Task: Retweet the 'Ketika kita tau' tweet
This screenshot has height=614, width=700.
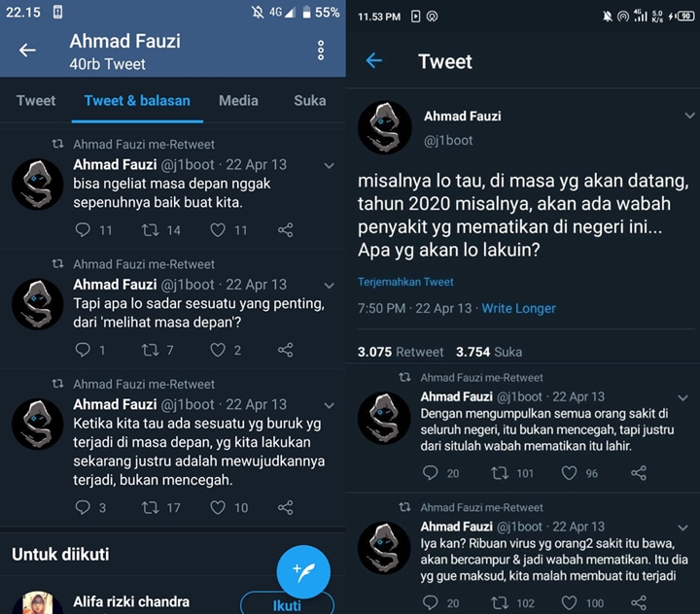Action: (x=151, y=507)
